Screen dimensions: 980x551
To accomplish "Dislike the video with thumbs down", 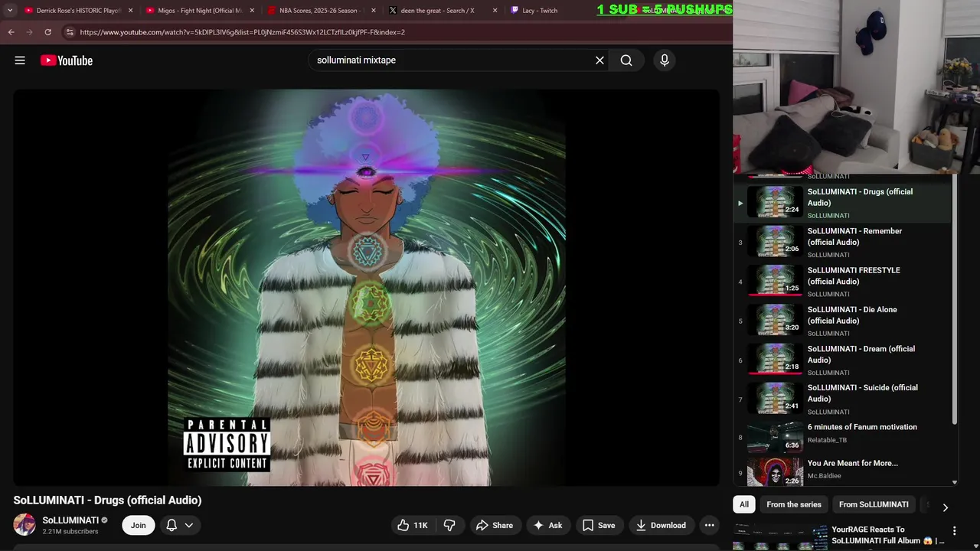I will [449, 525].
